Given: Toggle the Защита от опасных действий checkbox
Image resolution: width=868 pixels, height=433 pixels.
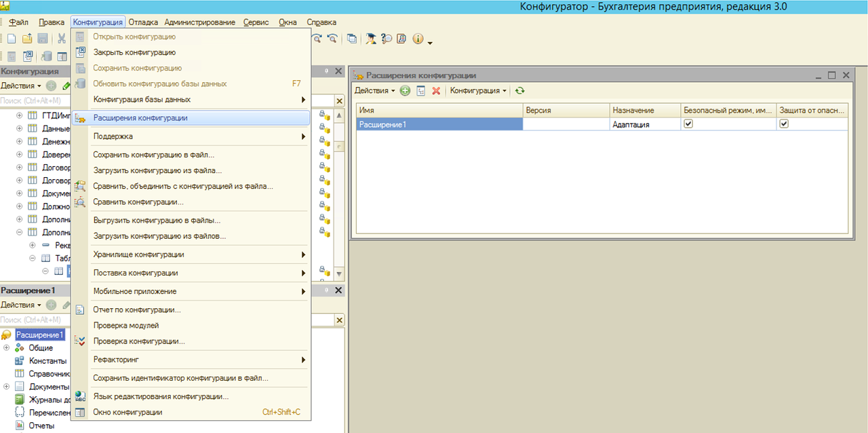Looking at the screenshot, I should pyautogui.click(x=785, y=124).
